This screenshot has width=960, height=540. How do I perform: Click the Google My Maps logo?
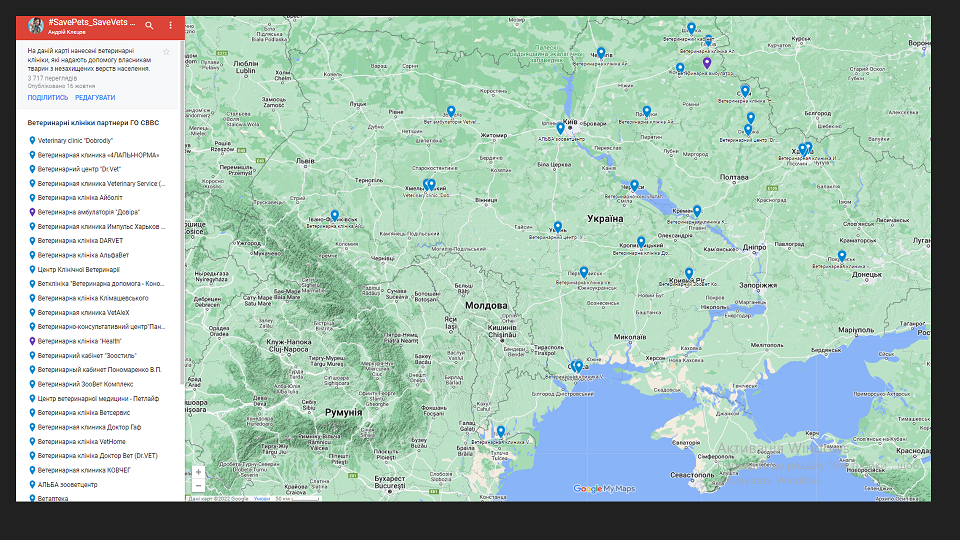coord(604,489)
